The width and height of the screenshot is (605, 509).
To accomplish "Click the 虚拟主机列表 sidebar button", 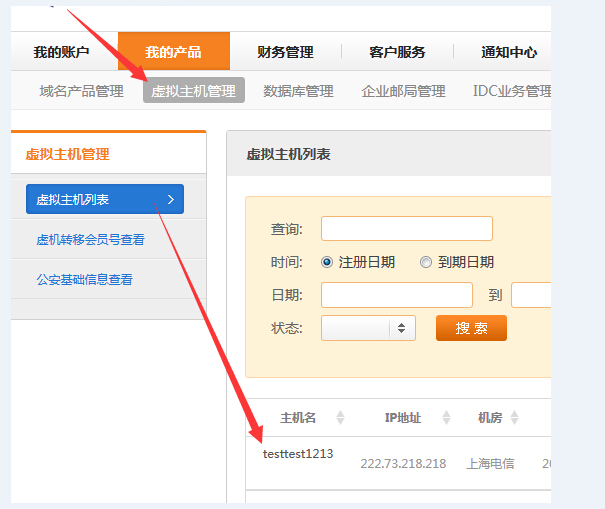I will (105, 199).
